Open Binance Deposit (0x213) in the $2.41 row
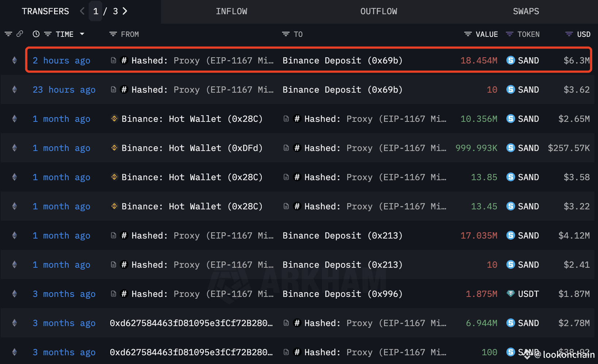Viewport: 598px width, 364px height. [x=342, y=265]
